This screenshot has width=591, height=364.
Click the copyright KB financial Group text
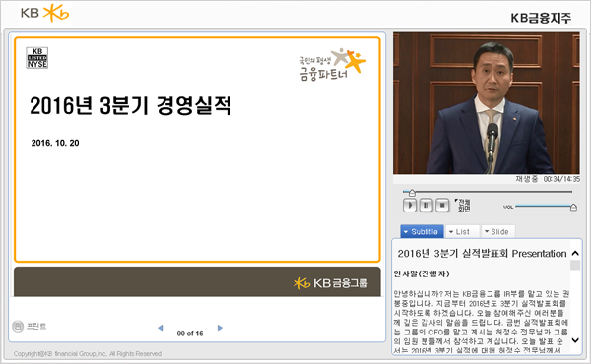[88, 354]
